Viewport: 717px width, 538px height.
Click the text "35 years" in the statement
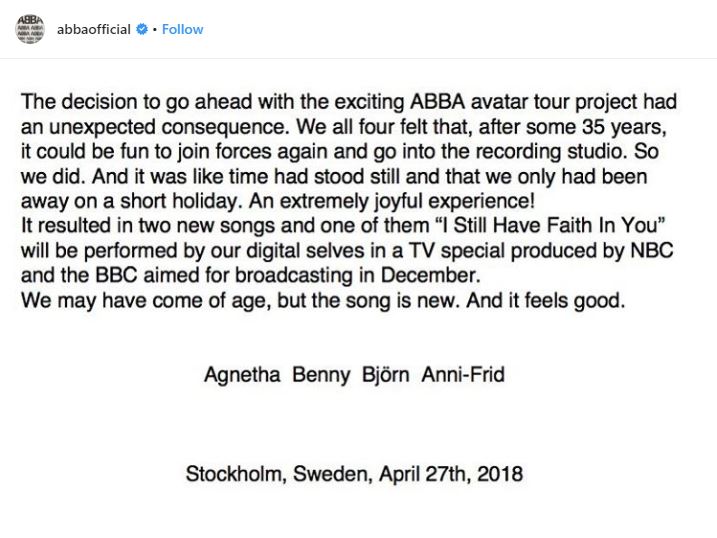624,127
